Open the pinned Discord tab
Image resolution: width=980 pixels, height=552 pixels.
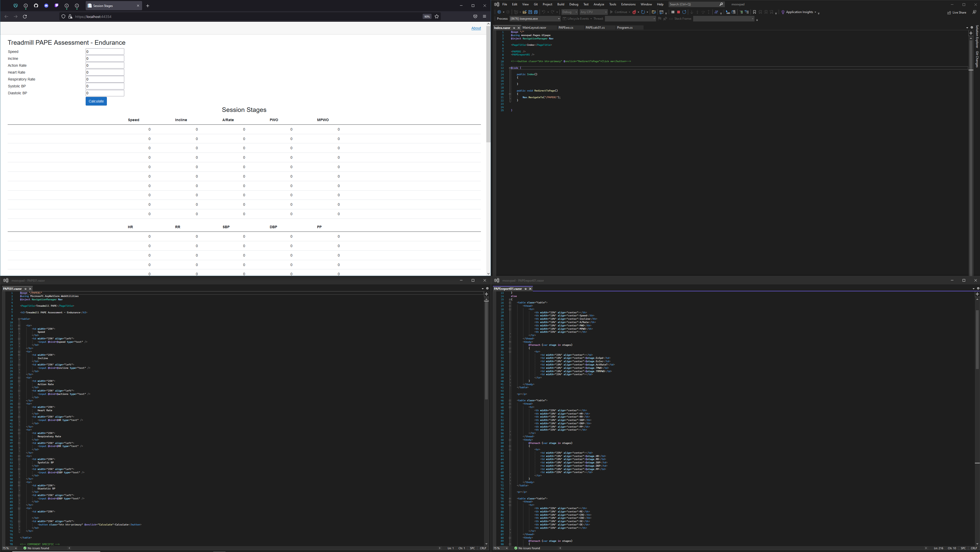pyautogui.click(x=47, y=6)
